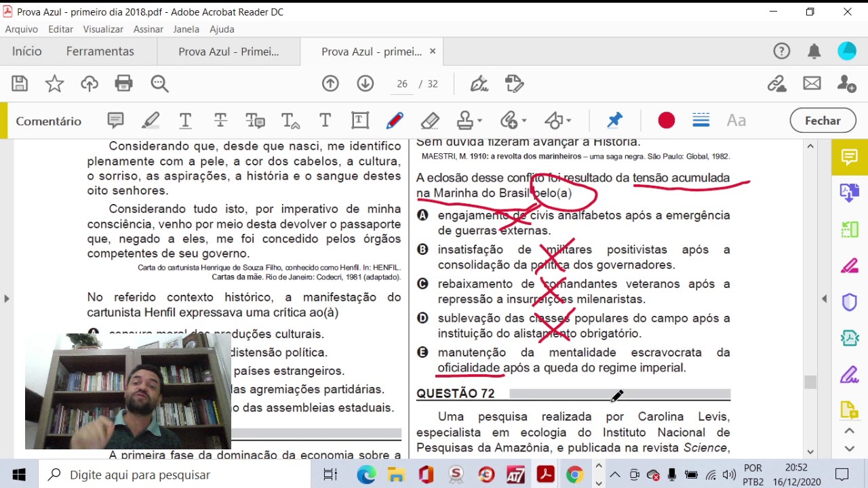Open the Windows Task View button
The image size is (868, 488).
point(330,474)
